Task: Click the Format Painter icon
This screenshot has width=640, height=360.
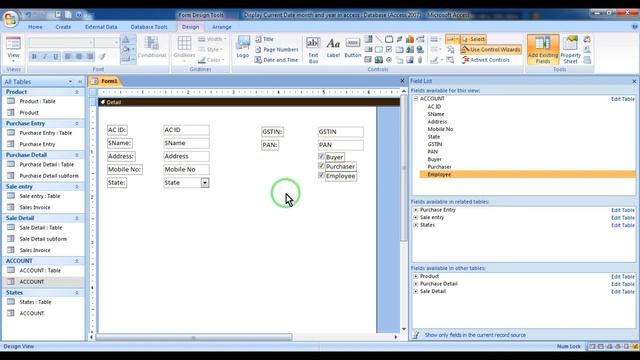Action: point(102,56)
